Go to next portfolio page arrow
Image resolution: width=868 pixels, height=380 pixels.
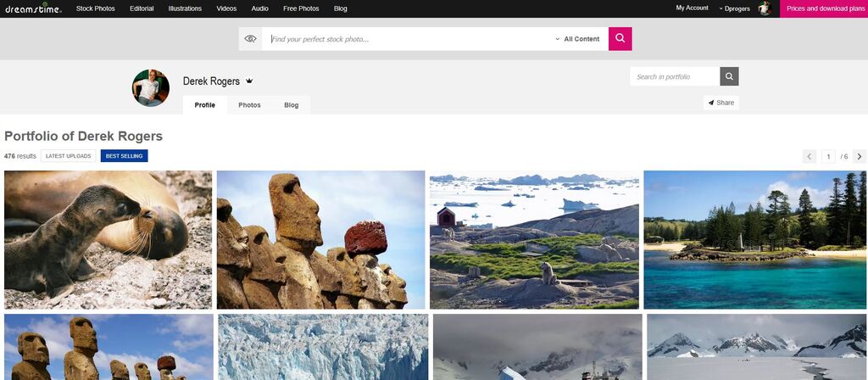(860, 156)
